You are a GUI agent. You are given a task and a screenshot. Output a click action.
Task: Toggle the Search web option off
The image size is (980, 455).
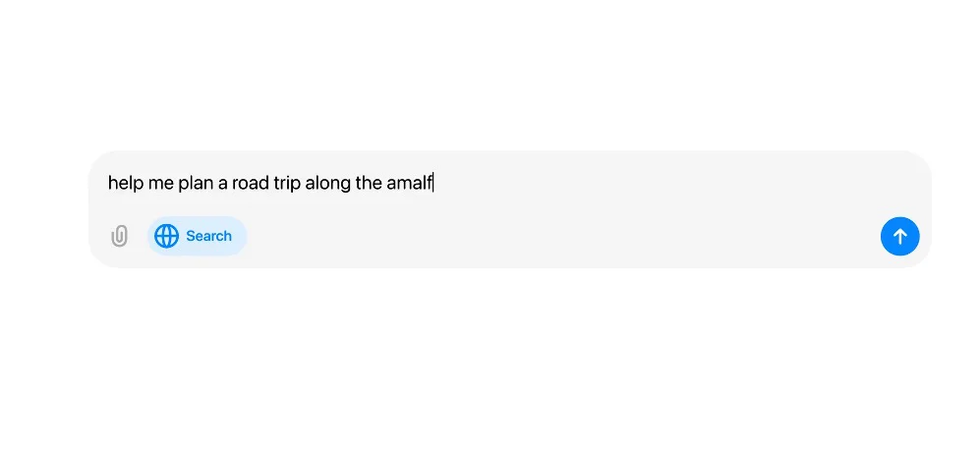197,236
